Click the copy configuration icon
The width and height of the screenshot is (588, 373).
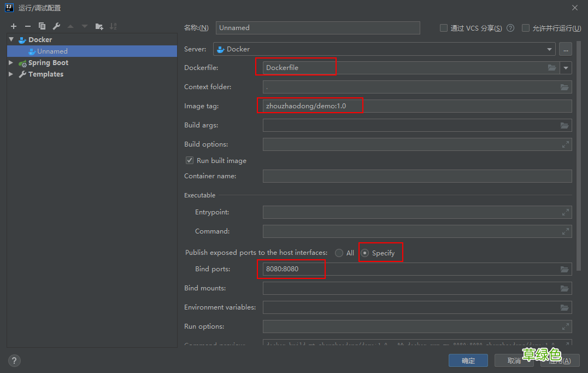coord(42,26)
